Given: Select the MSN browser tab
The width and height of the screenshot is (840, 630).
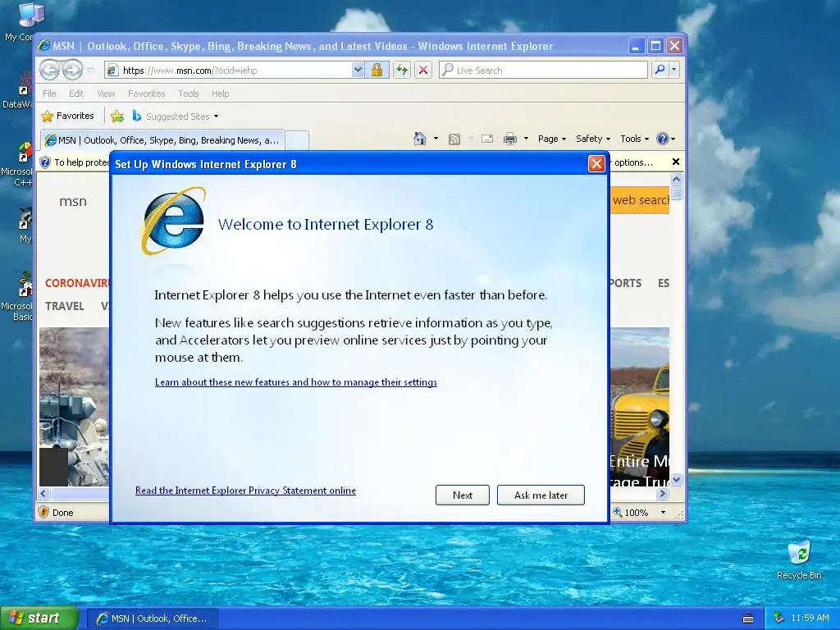Looking at the screenshot, I should 162,140.
